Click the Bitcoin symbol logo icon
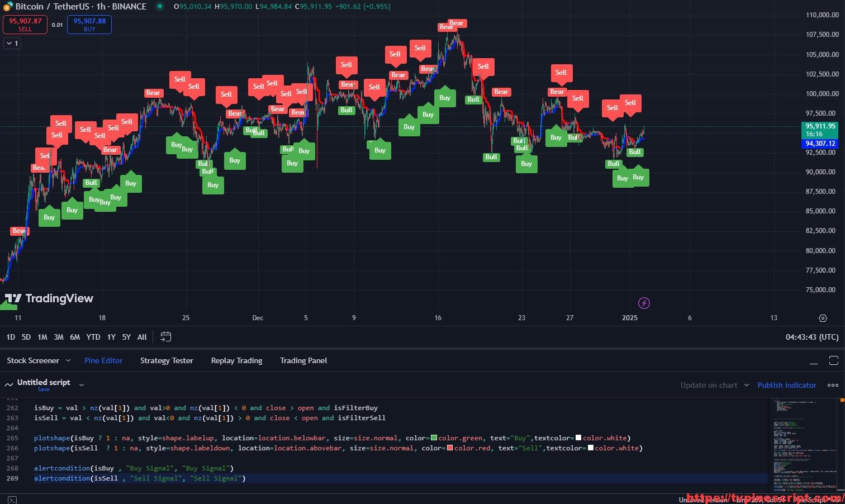The image size is (845, 504). [x=8, y=7]
